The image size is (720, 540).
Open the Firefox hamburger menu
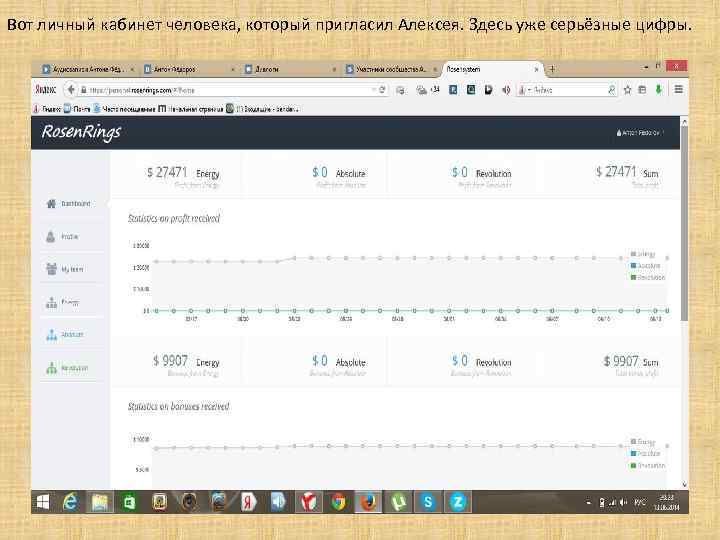(678, 90)
